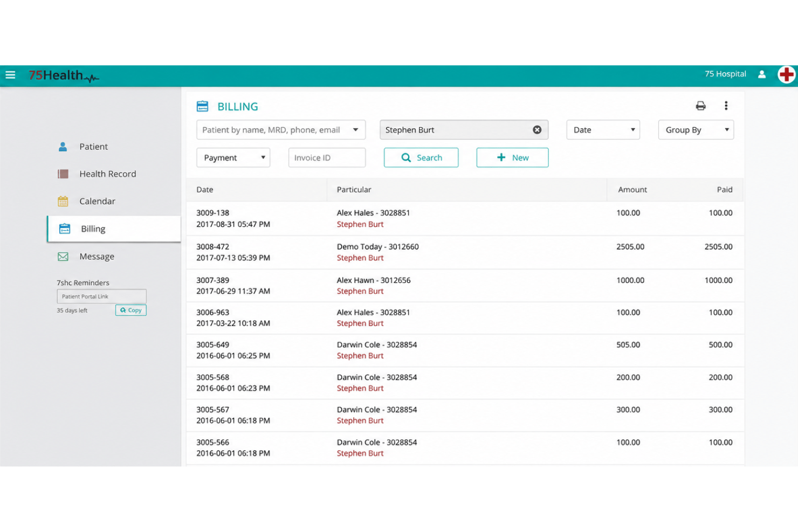Open the Date dropdown

tap(603, 130)
